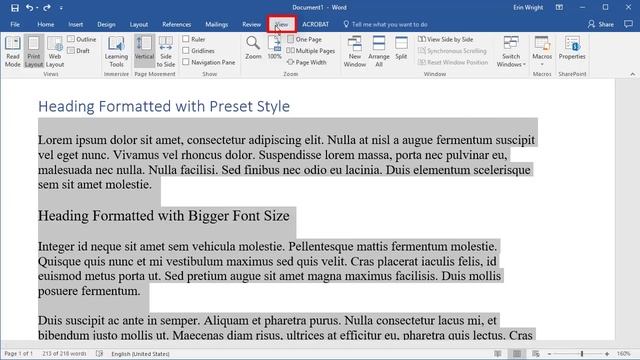Click the word count in status bar
640x360 pixels.
click(64, 353)
